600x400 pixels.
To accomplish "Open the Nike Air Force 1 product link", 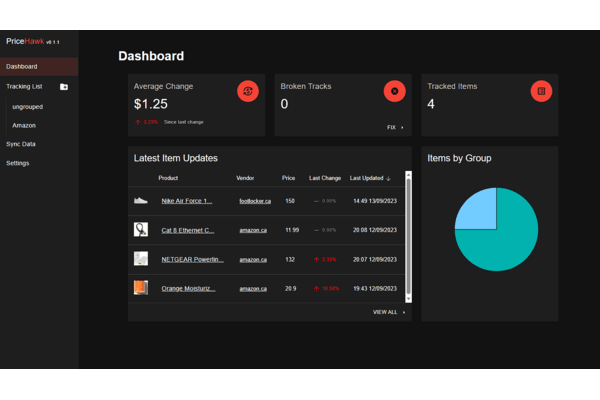I will [x=187, y=201].
